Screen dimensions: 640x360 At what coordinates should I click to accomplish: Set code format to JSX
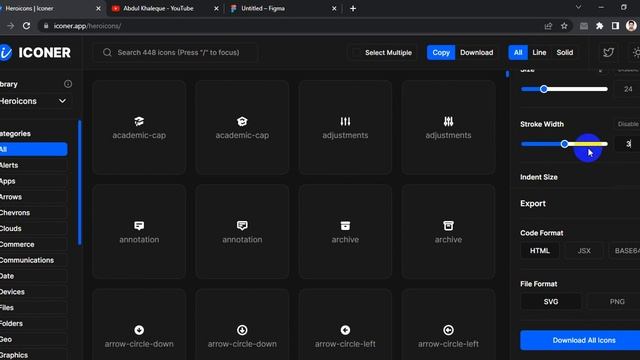pos(584,251)
